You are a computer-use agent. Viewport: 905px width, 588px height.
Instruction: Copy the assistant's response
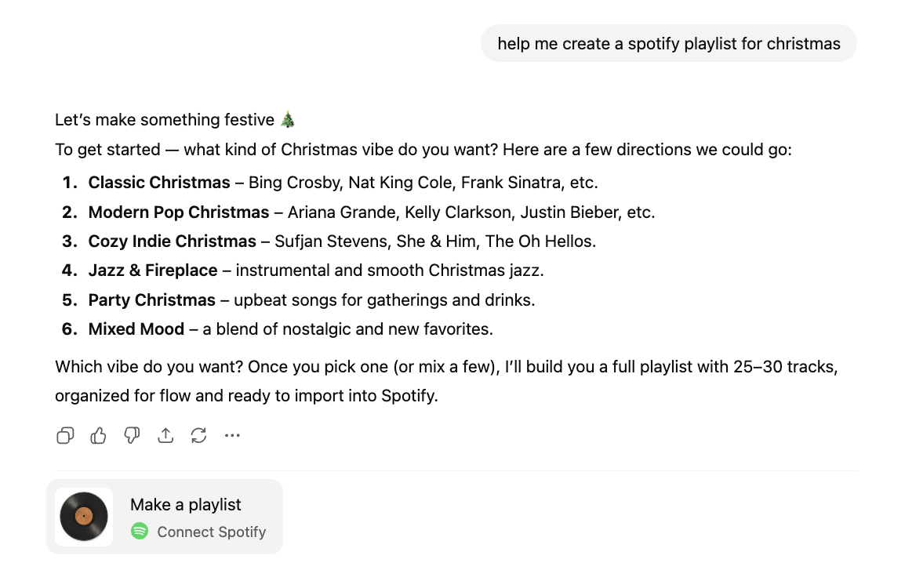(64, 435)
